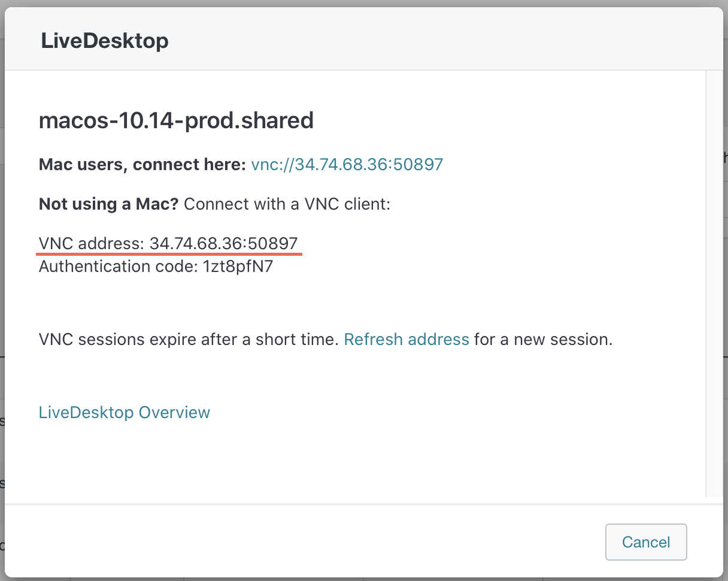The height and width of the screenshot is (581, 728).
Task: Click the red underline beneath the VNC address
Action: 169,255
